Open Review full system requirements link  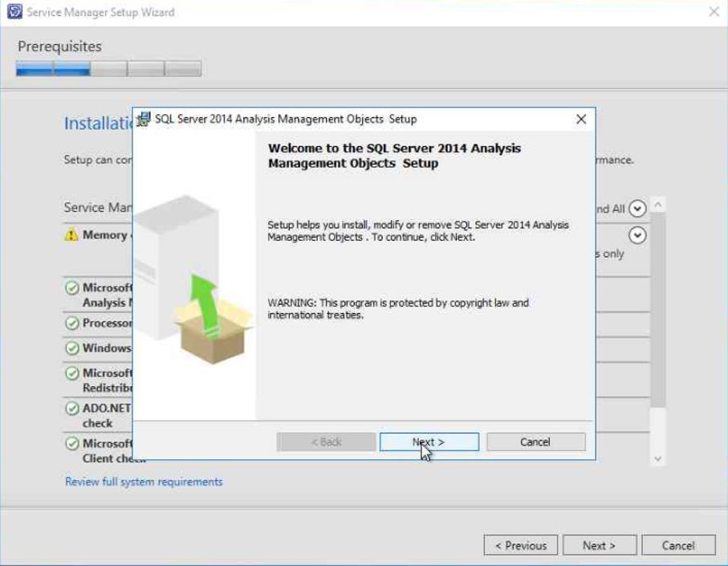click(x=144, y=482)
